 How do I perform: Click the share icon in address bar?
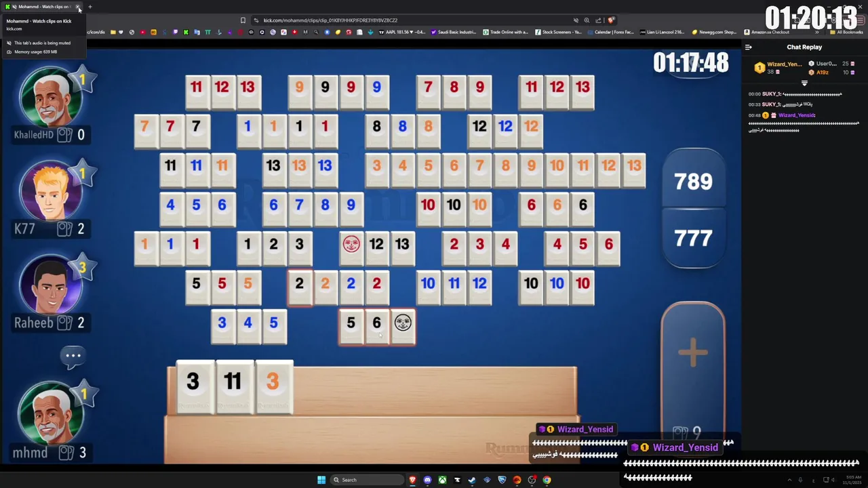598,20
